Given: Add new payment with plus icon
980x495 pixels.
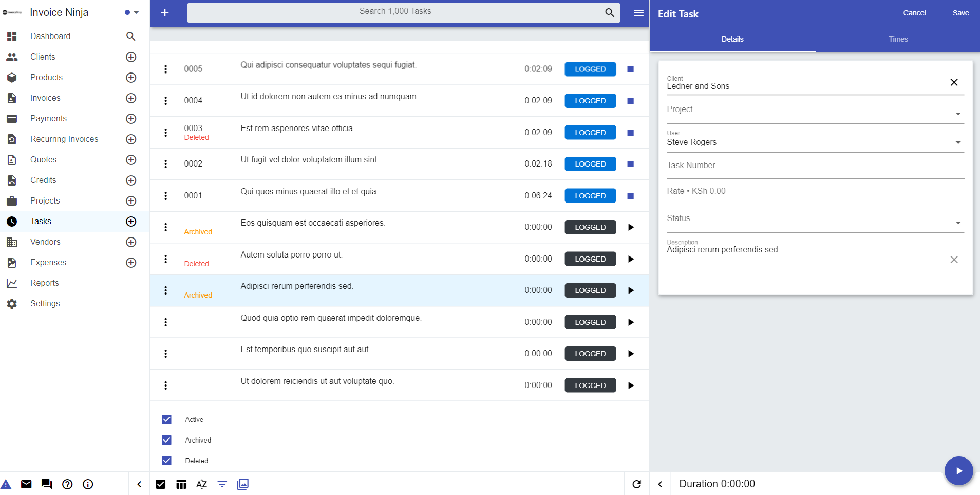Looking at the screenshot, I should click(x=131, y=119).
